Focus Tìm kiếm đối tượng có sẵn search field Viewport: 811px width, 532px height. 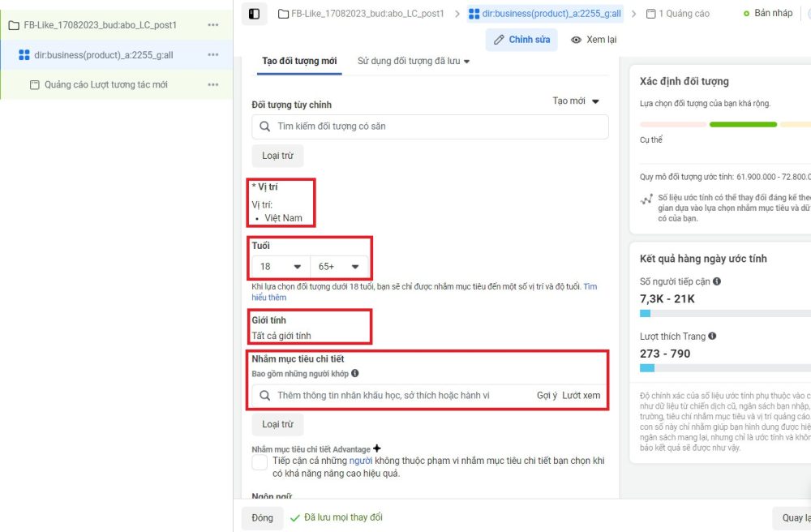tap(430, 127)
